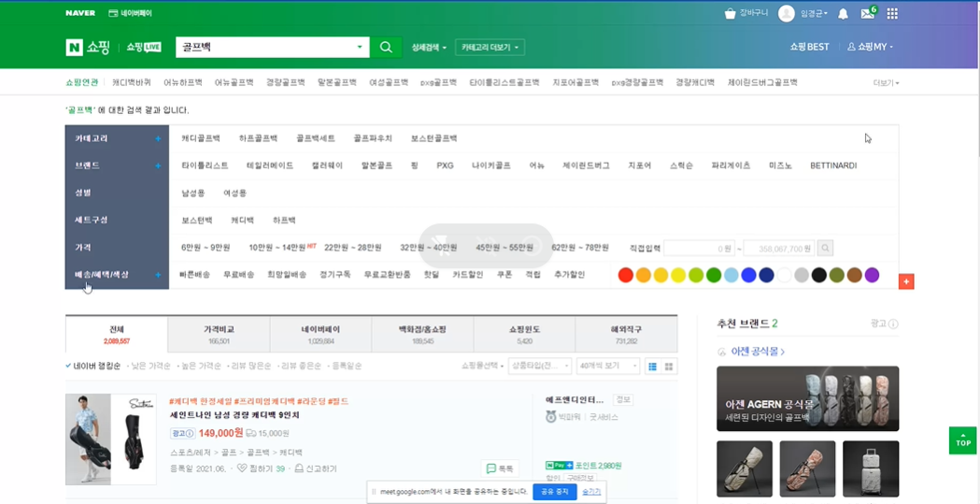
Task: Open 아젠 AGERN 공식몰 banner image
Action: click(x=807, y=398)
